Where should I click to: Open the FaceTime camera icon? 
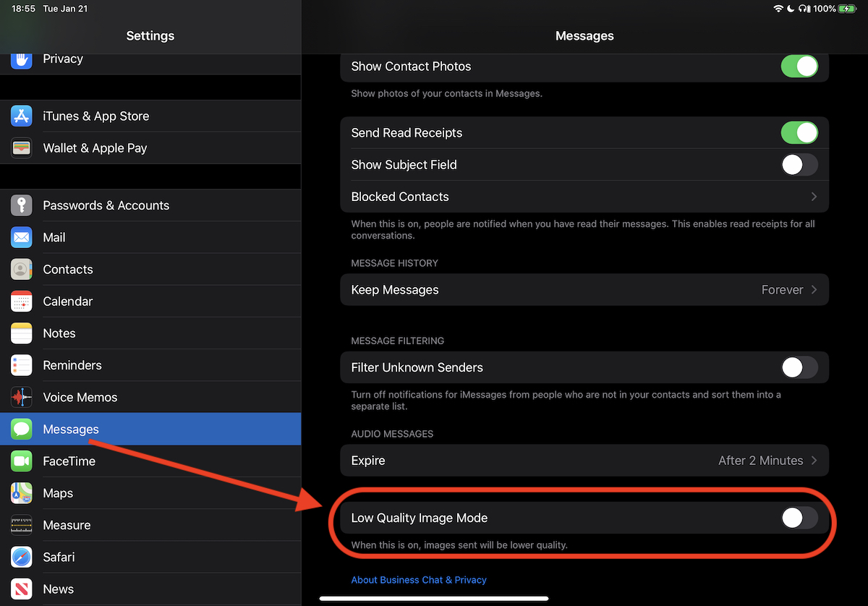click(x=22, y=461)
